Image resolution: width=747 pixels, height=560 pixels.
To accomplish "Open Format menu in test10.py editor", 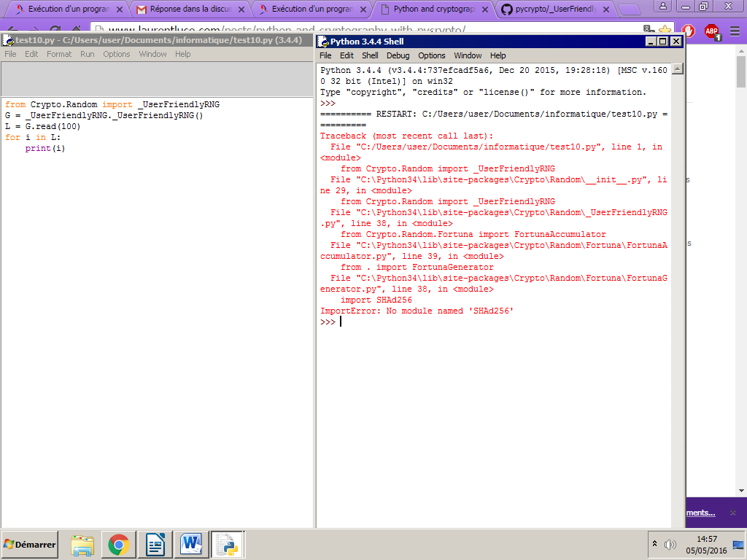I will 59,54.
